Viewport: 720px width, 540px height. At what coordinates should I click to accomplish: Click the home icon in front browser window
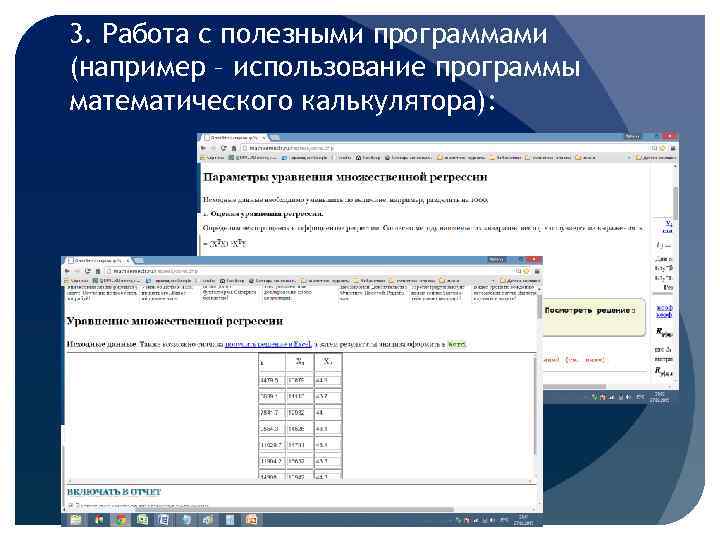click(x=97, y=271)
